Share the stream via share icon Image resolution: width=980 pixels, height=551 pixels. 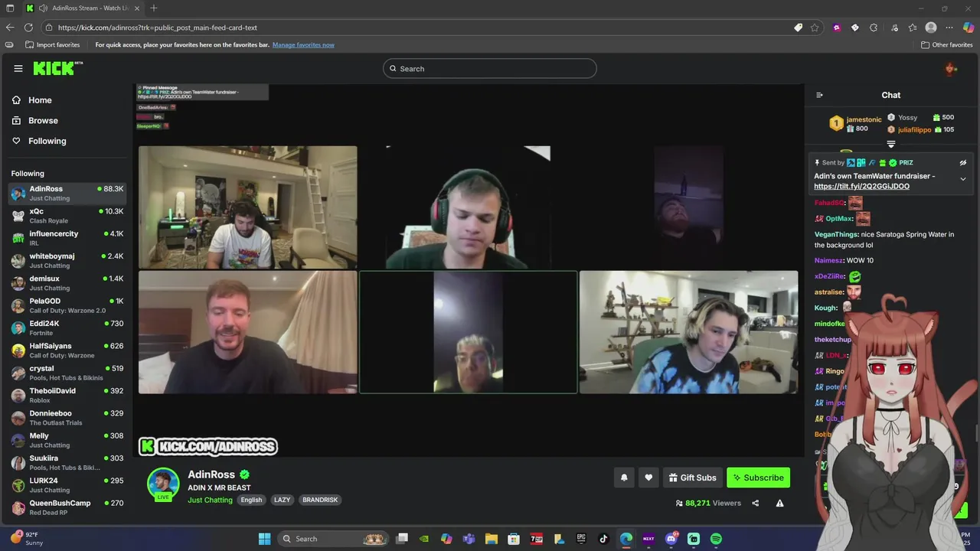(756, 503)
